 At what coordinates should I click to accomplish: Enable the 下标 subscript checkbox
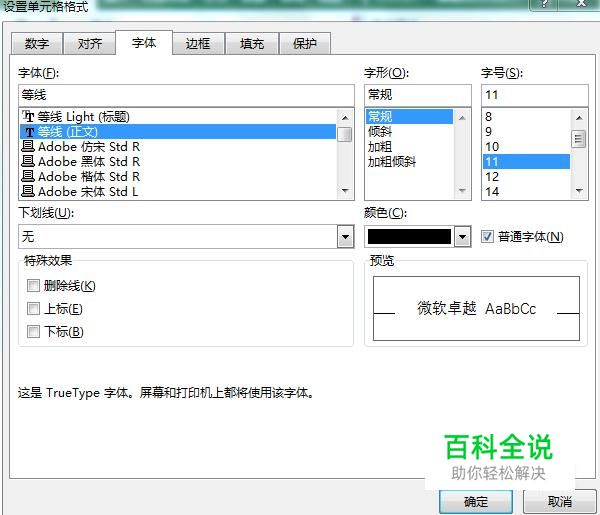coord(33,331)
